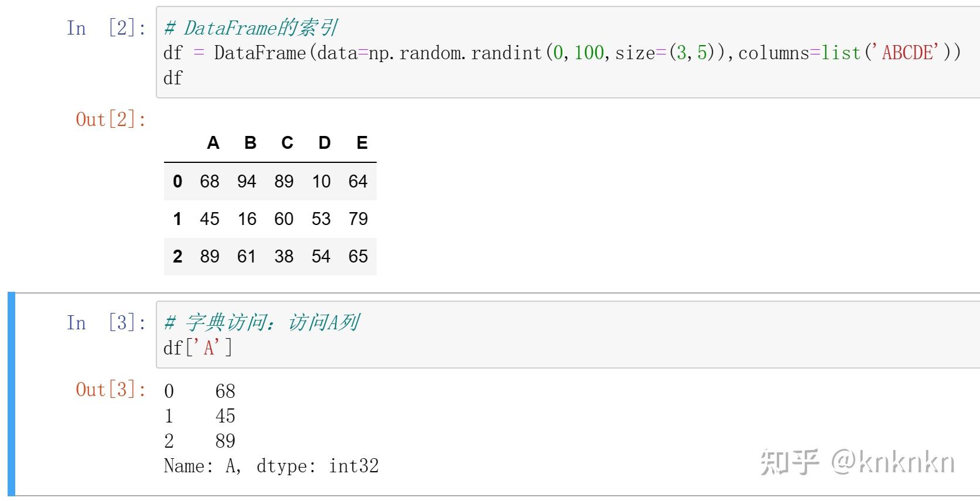Select the In [3] prompt label
Screen dimensions: 980x501
click(106, 323)
